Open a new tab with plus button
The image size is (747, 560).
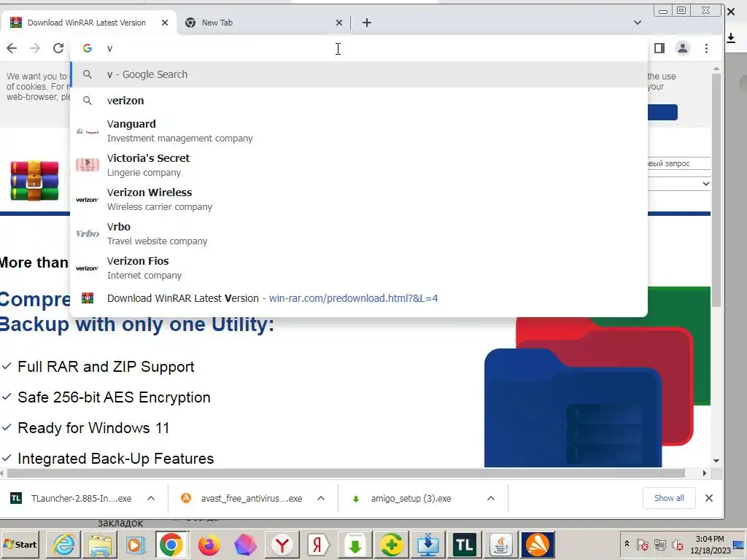click(366, 23)
